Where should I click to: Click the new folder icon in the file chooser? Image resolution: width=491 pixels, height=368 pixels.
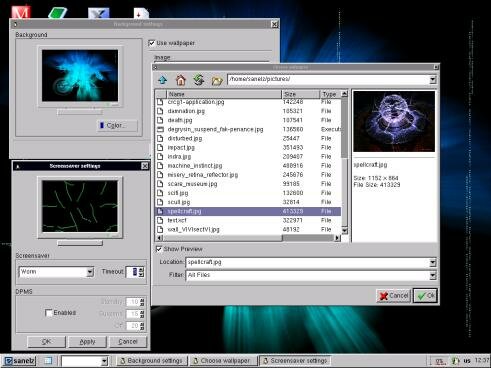pyautogui.click(x=217, y=80)
